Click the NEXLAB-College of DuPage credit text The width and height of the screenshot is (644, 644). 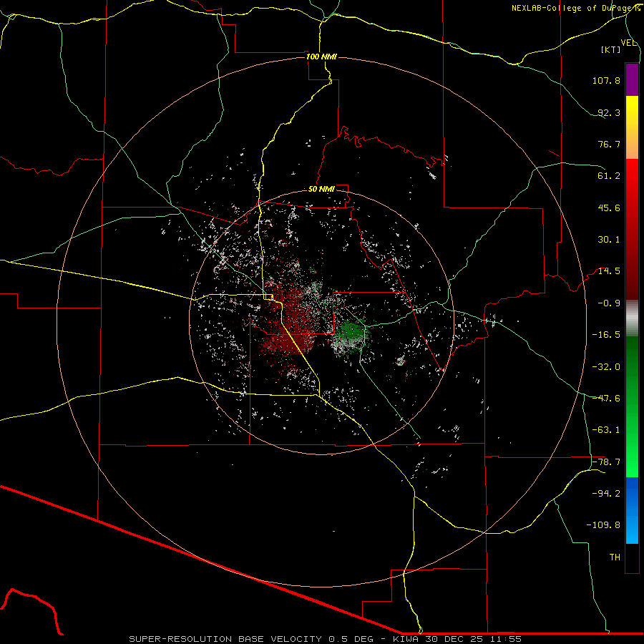coord(576,8)
